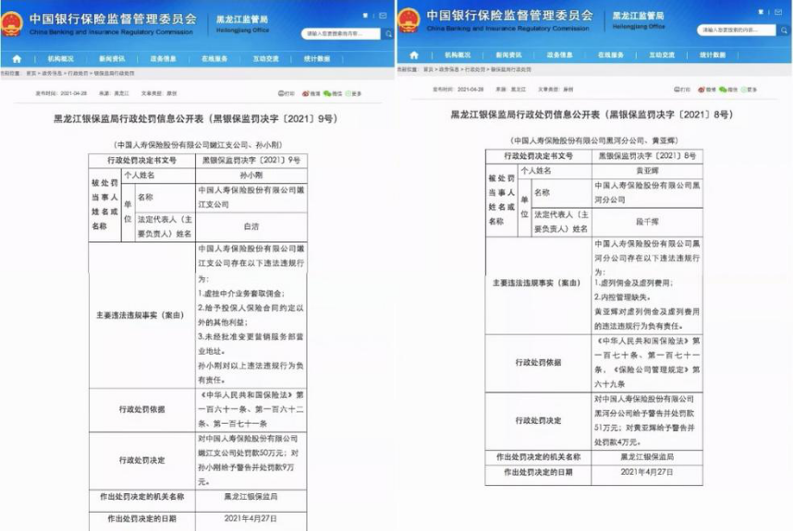Click the legal representative cell 白洁
This screenshot has height=532, width=794.
(x=251, y=226)
